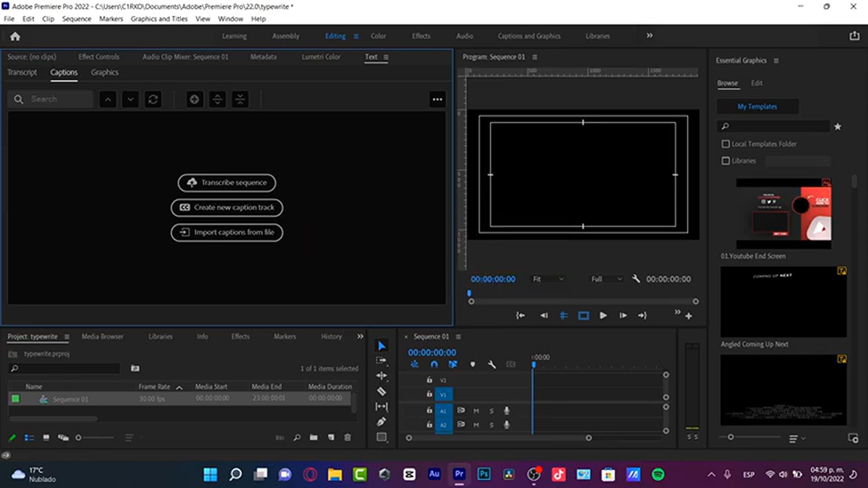Select the Slip tool
Screen dimensions: 868x488
pyautogui.click(x=382, y=407)
